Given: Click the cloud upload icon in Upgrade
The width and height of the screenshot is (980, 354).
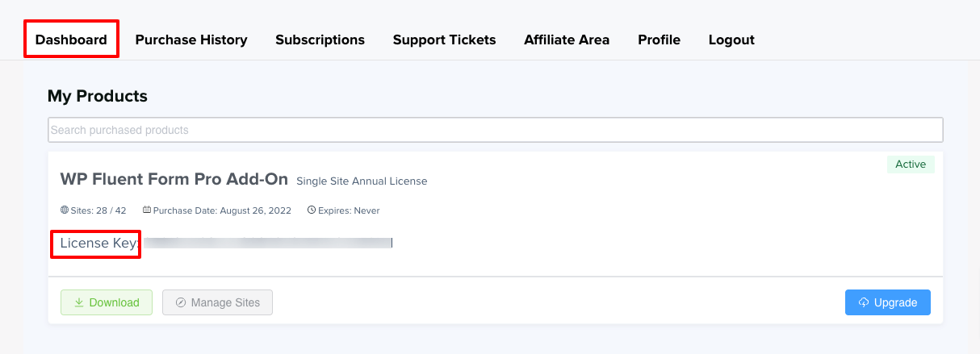Looking at the screenshot, I should coord(864,302).
